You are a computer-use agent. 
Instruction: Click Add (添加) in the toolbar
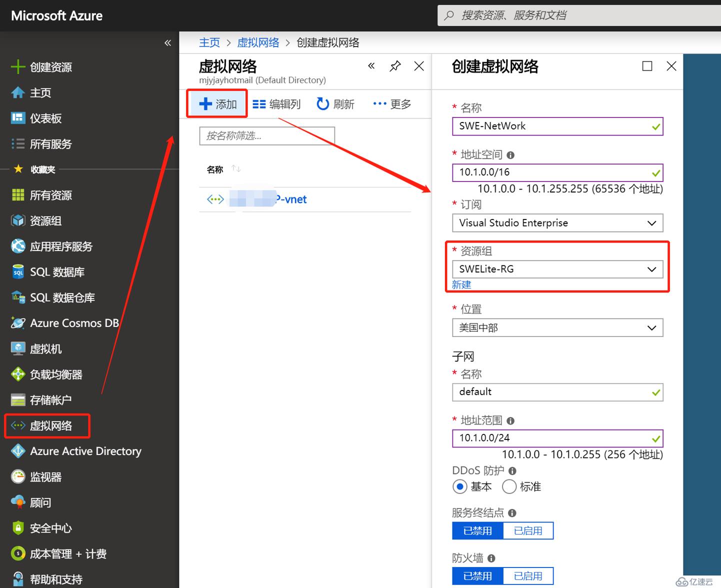tap(217, 104)
